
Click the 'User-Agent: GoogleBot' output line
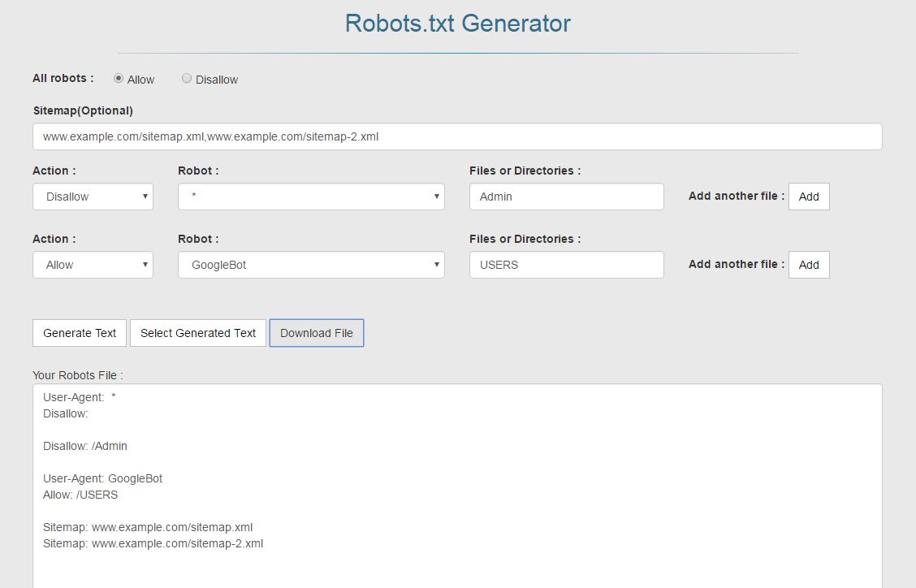click(102, 478)
